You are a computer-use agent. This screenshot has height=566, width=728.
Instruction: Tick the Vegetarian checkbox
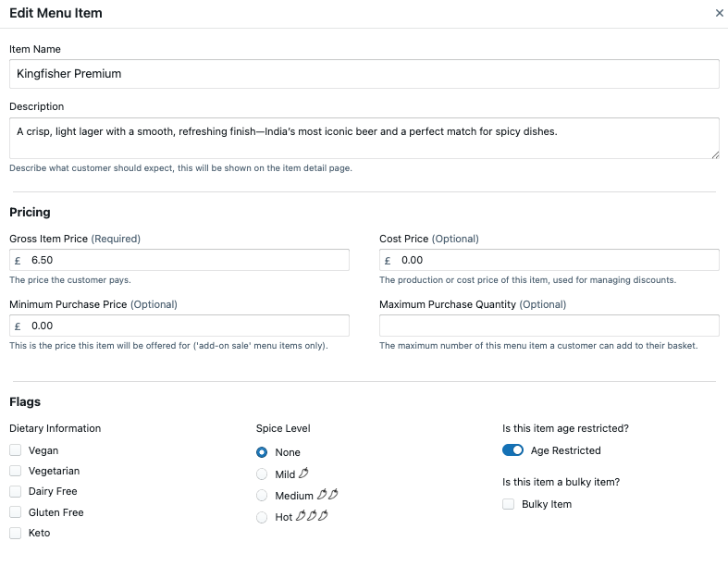16,471
